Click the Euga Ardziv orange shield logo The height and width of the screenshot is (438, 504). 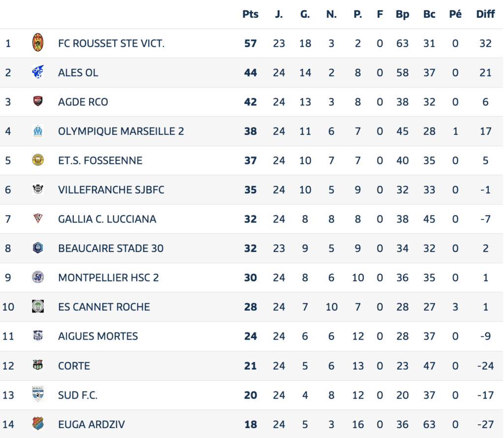click(38, 424)
